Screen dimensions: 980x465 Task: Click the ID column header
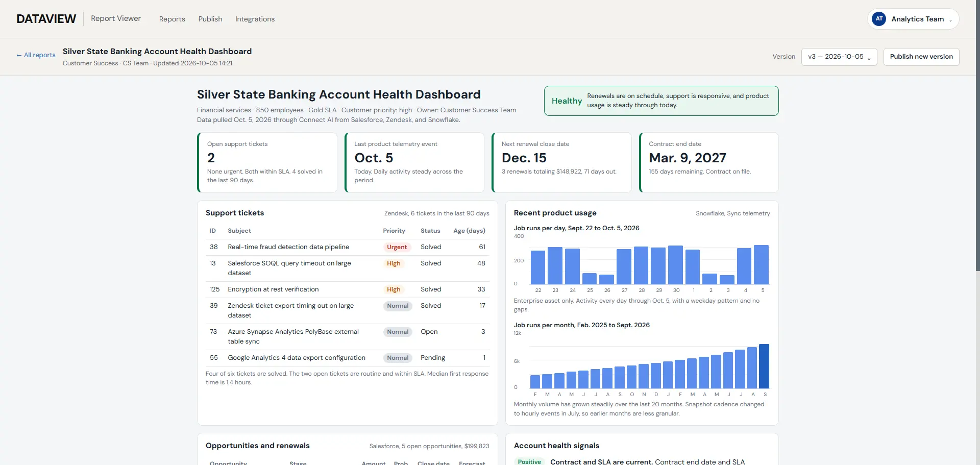[213, 231]
